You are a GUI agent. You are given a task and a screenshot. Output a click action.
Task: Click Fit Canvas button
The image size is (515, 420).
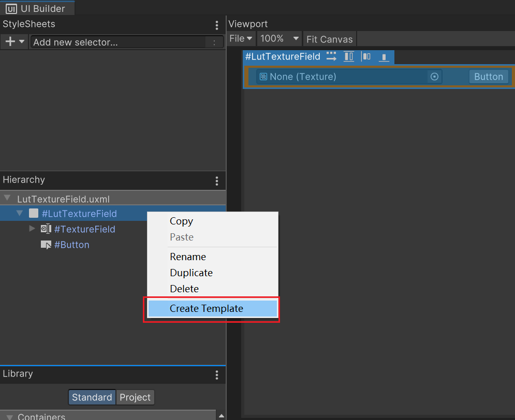coord(330,39)
